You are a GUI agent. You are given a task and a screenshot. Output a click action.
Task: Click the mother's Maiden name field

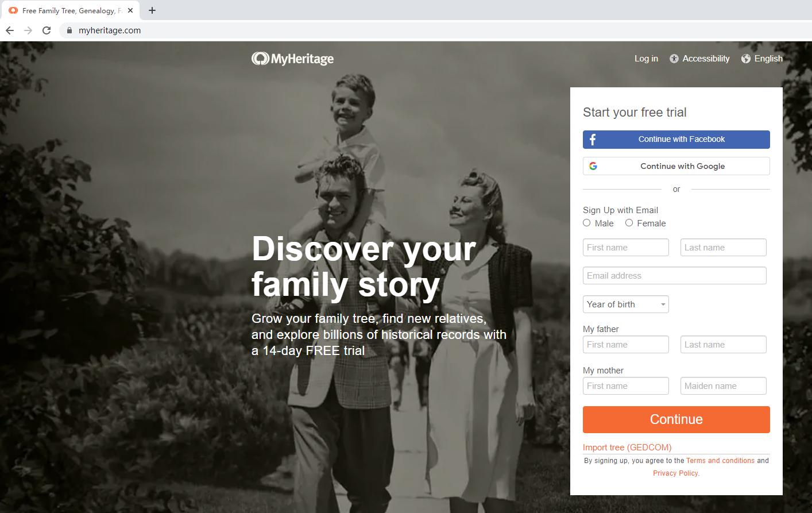(724, 386)
